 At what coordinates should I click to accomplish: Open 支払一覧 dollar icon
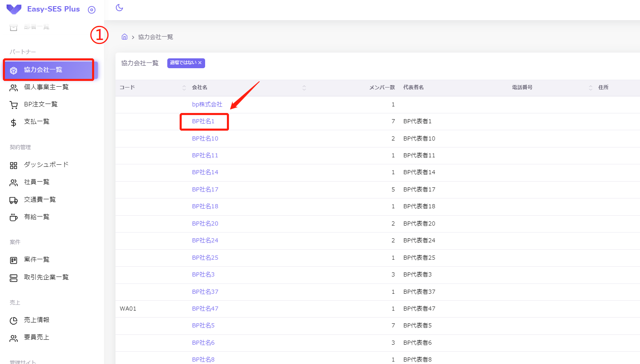pos(14,122)
